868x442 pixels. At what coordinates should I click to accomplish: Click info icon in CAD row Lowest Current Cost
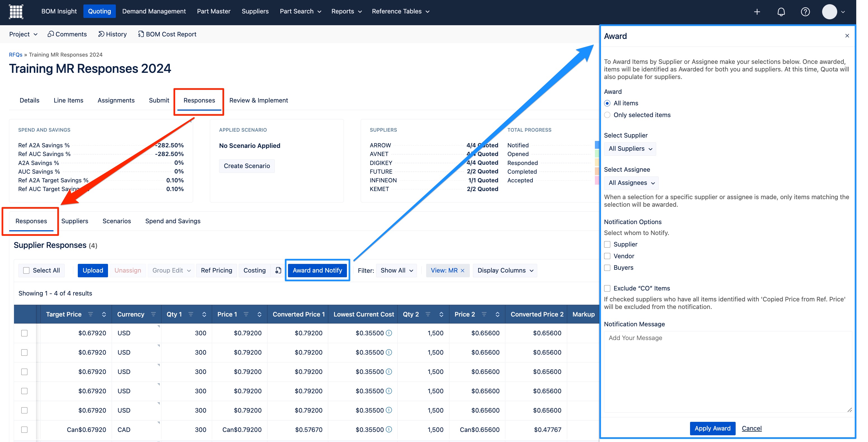tap(389, 429)
